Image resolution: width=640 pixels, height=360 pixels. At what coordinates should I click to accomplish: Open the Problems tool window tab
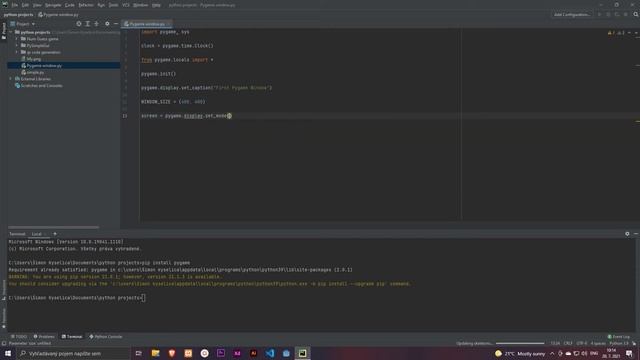44,337
